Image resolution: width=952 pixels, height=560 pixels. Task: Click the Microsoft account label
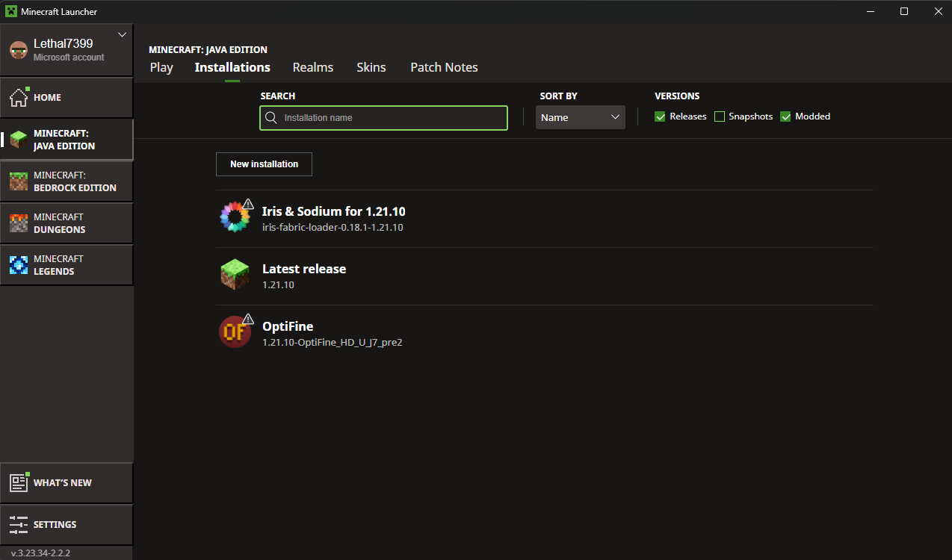point(69,57)
